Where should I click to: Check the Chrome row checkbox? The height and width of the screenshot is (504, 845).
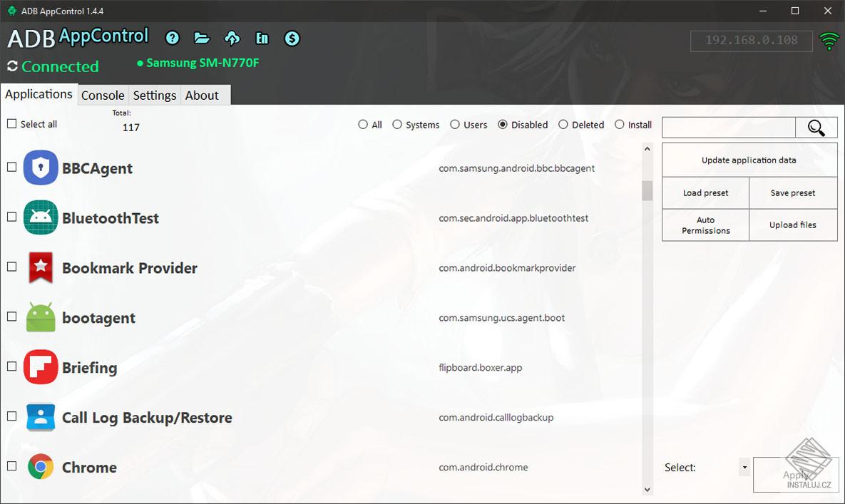(12, 466)
